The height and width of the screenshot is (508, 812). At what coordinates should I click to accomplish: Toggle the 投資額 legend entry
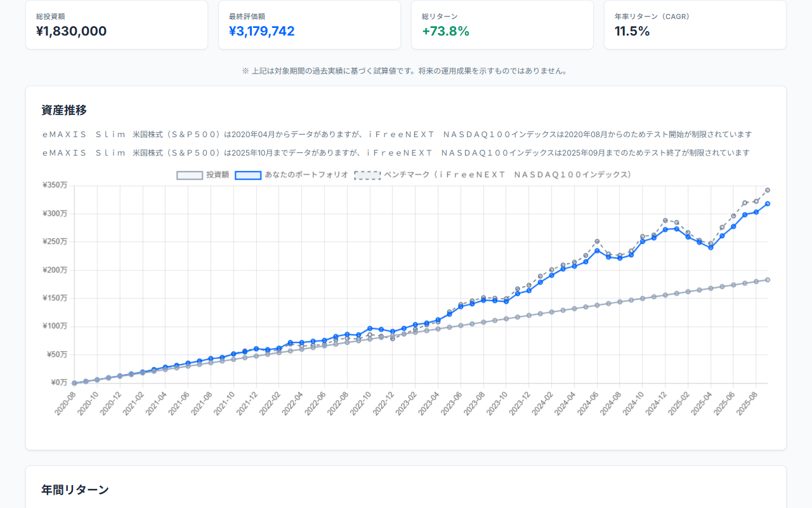(x=204, y=175)
